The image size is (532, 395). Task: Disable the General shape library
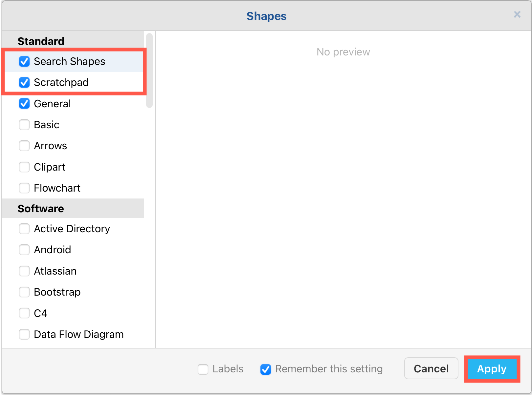[24, 104]
